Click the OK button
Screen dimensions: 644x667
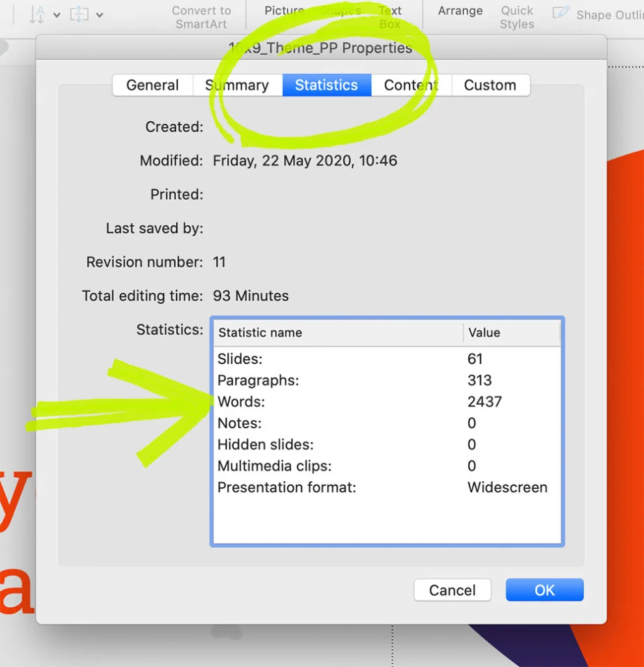tap(544, 590)
